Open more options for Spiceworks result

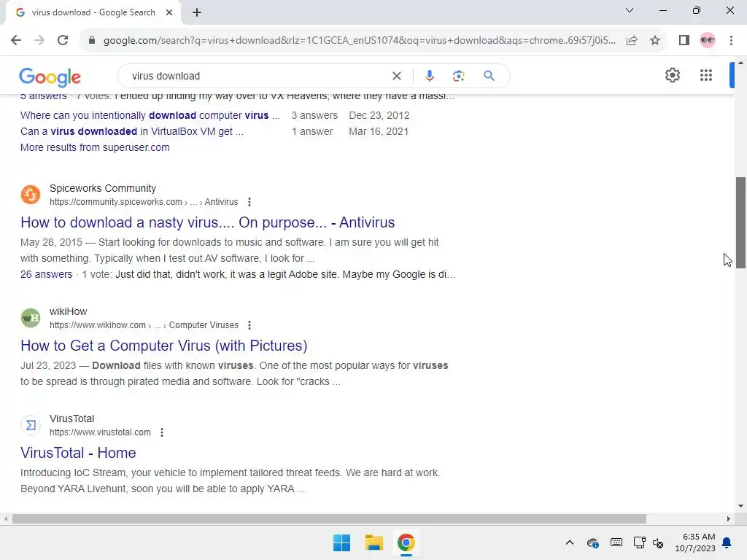coord(249,202)
